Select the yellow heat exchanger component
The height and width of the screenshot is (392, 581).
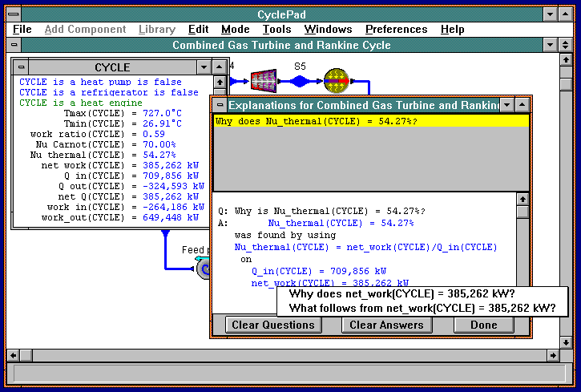click(x=337, y=81)
